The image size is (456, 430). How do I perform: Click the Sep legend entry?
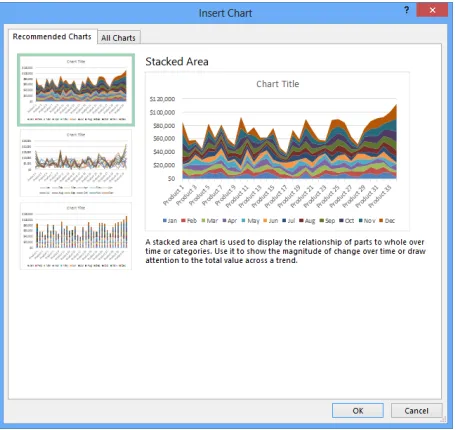[x=327, y=221]
